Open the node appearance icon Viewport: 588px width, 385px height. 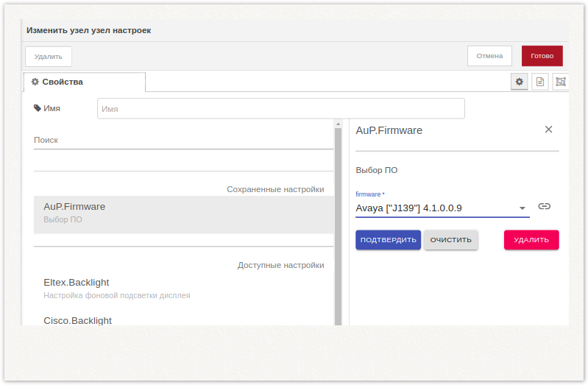point(560,82)
